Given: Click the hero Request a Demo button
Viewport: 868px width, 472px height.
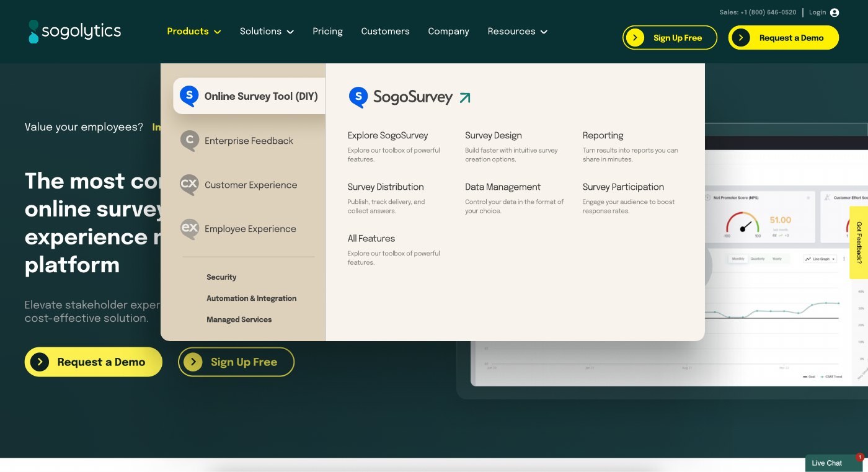Looking at the screenshot, I should click(94, 362).
